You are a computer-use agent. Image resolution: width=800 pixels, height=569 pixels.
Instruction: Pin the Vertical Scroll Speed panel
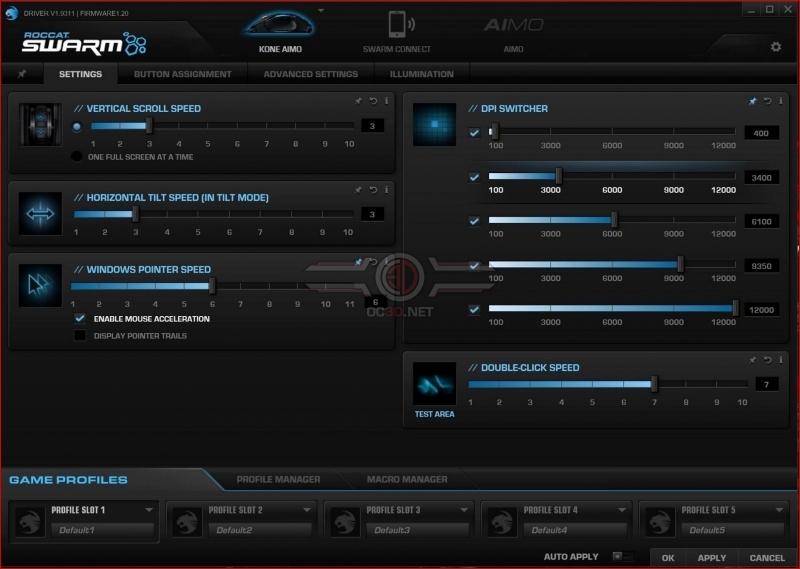click(x=358, y=101)
